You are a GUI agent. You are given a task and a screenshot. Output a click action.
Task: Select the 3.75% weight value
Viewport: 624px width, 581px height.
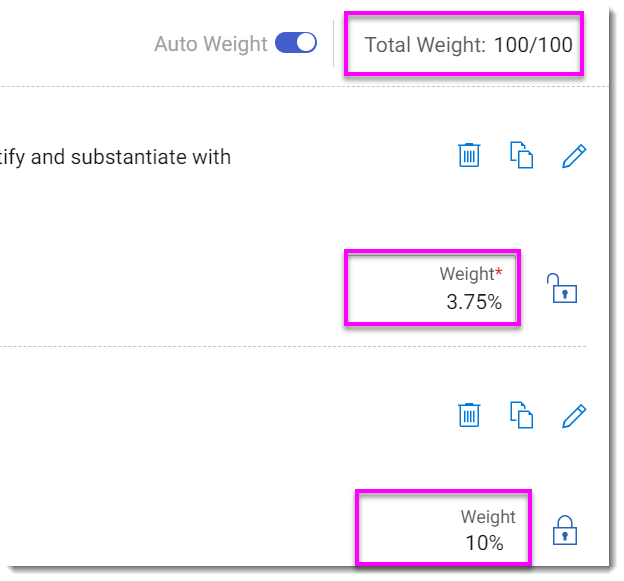pos(474,302)
